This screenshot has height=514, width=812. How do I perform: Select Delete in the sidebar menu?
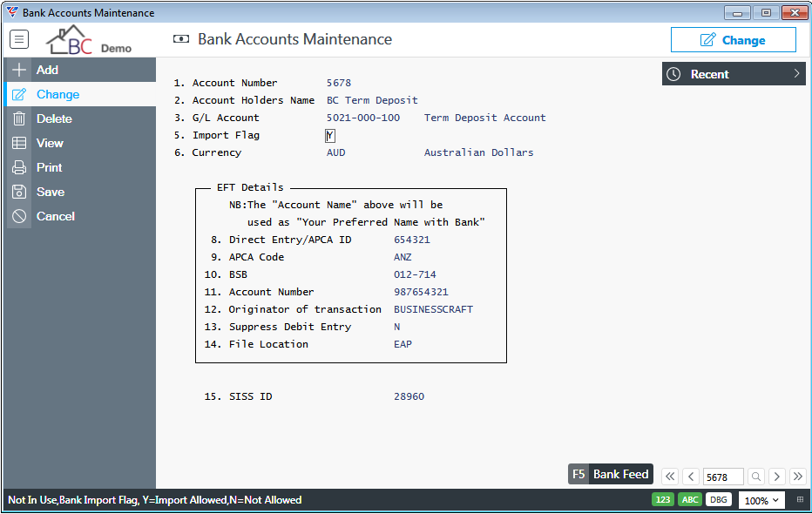tap(80, 118)
